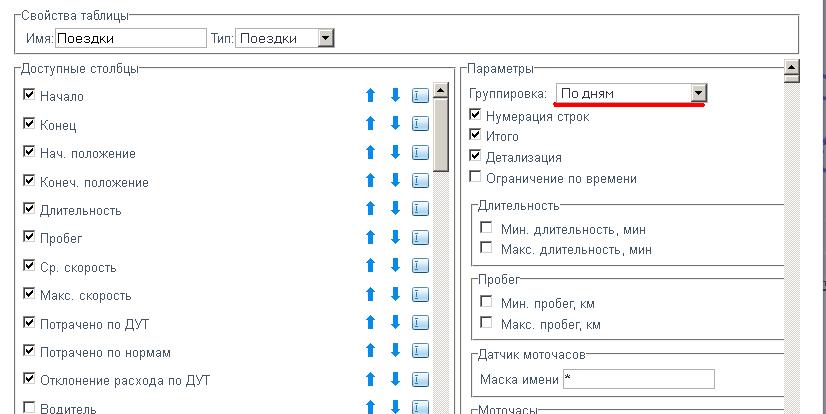Open the rename icon for Потрачено по ДУТ

click(x=420, y=323)
